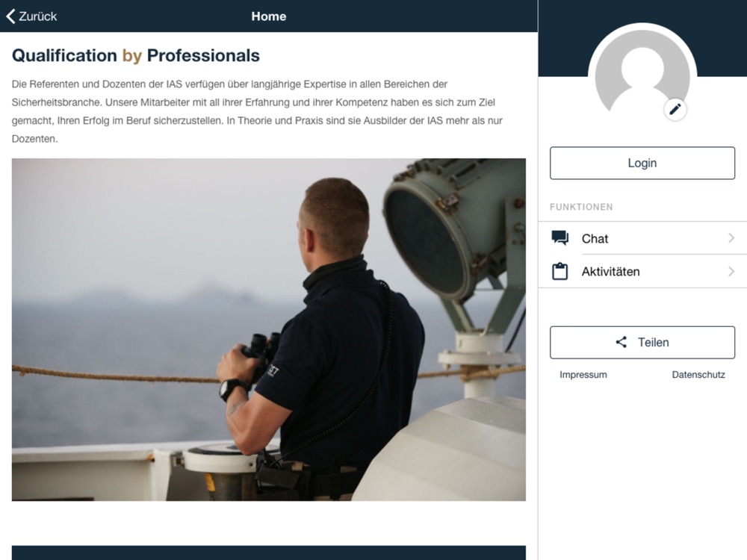The image size is (747, 560).
Task: Open the Aktivitäten function entry
Action: click(642, 272)
